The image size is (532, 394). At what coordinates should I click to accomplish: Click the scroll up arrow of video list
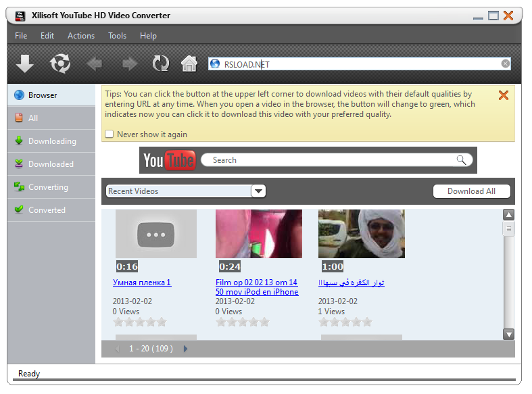[x=508, y=215]
